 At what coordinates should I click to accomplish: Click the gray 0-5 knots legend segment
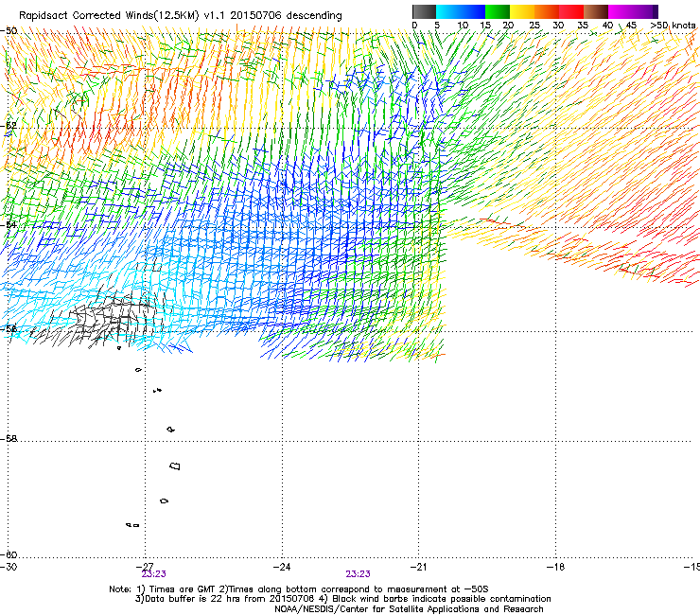click(424, 11)
